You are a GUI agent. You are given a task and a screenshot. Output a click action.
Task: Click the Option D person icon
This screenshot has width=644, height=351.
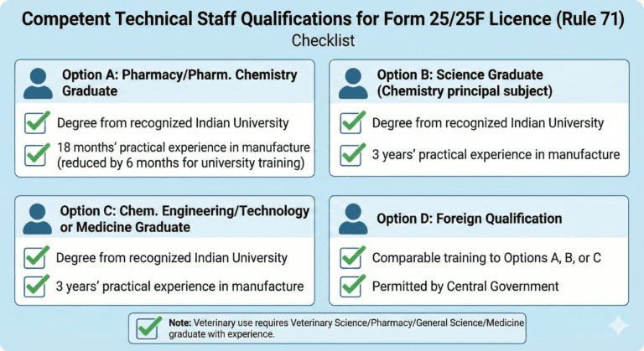coord(353,219)
